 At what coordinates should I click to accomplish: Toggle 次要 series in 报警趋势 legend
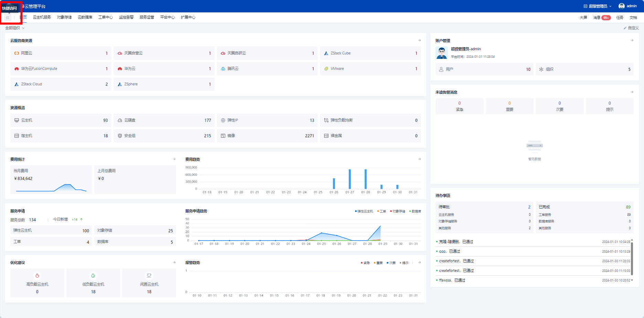[x=391, y=263]
